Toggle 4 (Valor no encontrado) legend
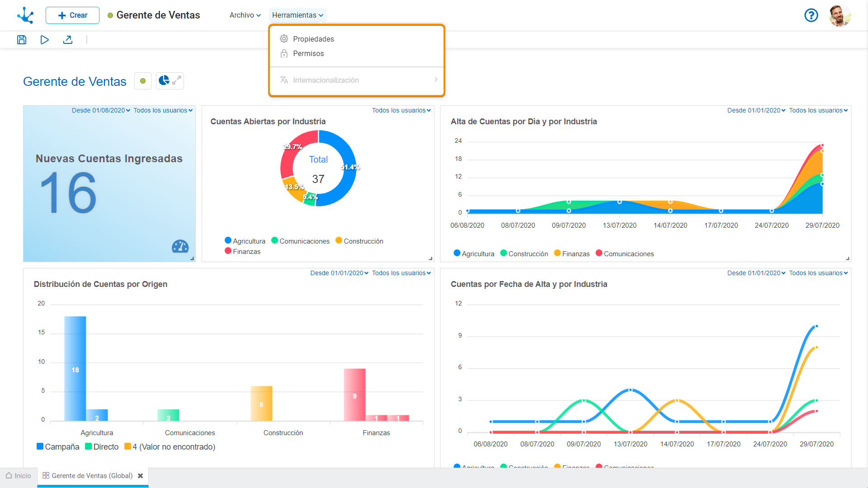This screenshot has height=488, width=868. point(170,446)
